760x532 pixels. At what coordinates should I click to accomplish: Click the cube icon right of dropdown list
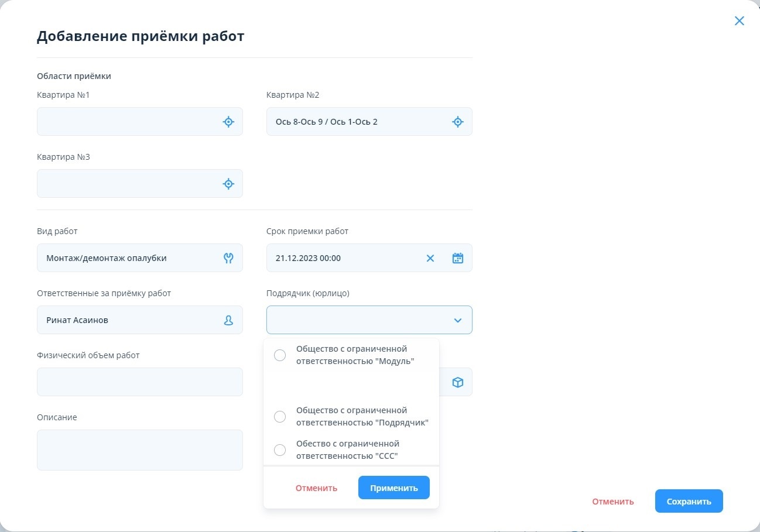coord(458,382)
